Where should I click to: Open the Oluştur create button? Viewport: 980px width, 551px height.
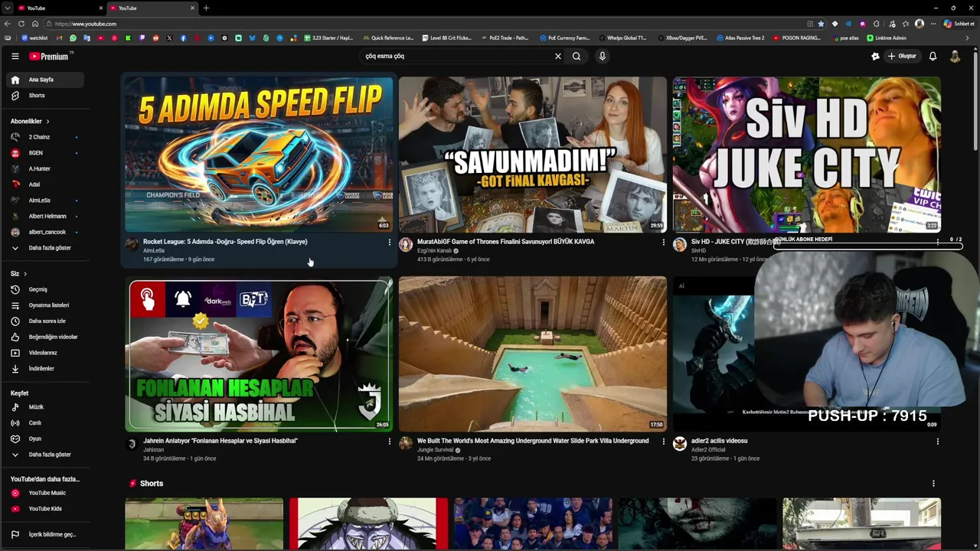click(x=902, y=56)
